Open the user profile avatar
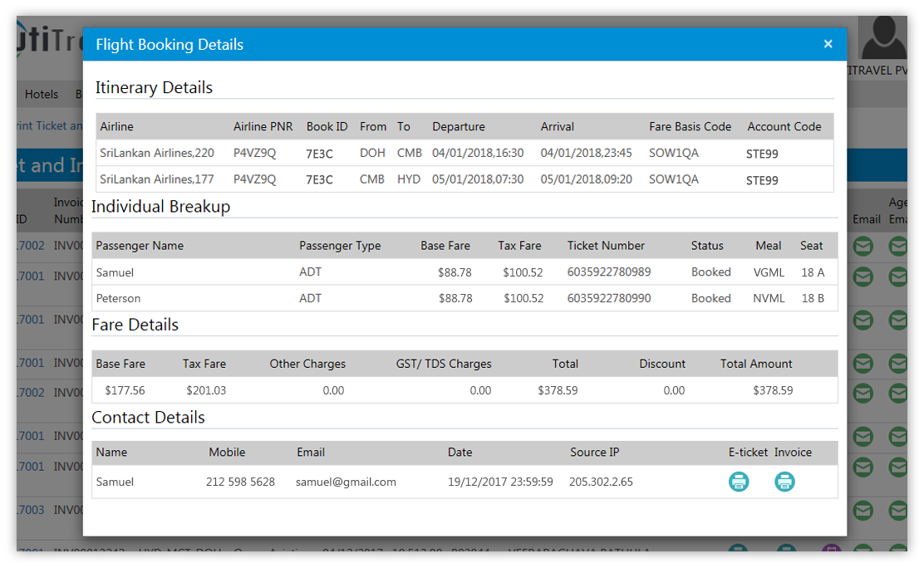The width and height of the screenshot is (924, 568). (884, 39)
